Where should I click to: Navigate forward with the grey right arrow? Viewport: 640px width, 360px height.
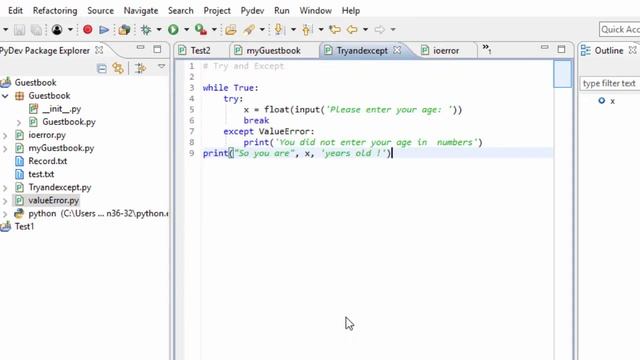[380, 29]
